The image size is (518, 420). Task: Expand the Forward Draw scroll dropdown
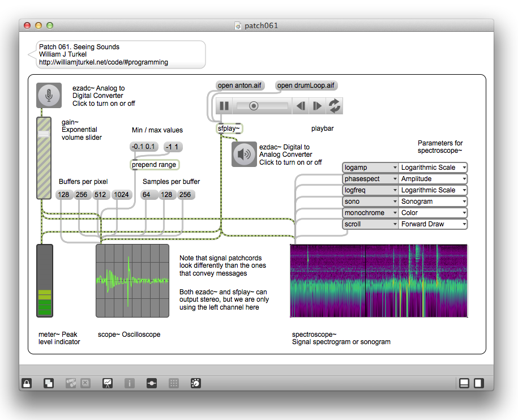(433, 224)
